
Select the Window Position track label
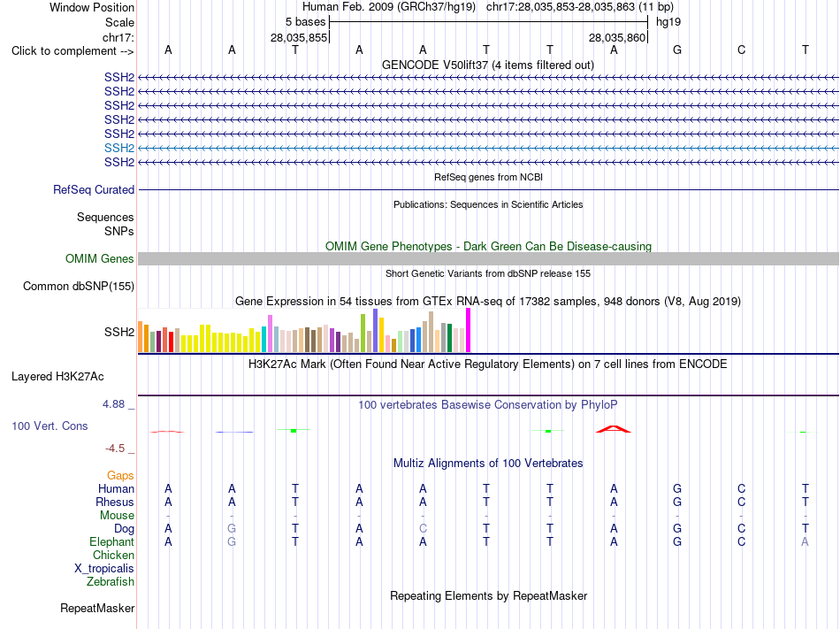[92, 7]
